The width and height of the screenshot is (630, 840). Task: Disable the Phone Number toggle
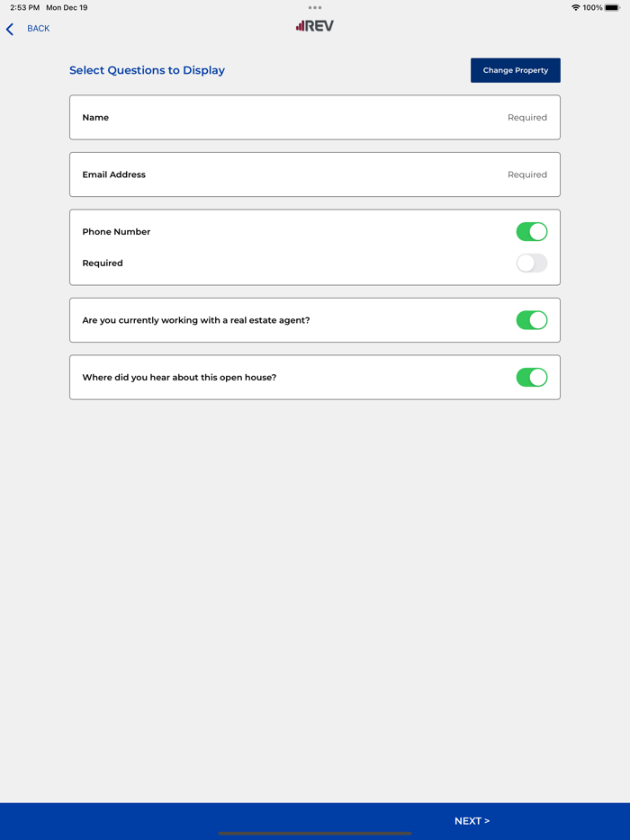(x=531, y=232)
